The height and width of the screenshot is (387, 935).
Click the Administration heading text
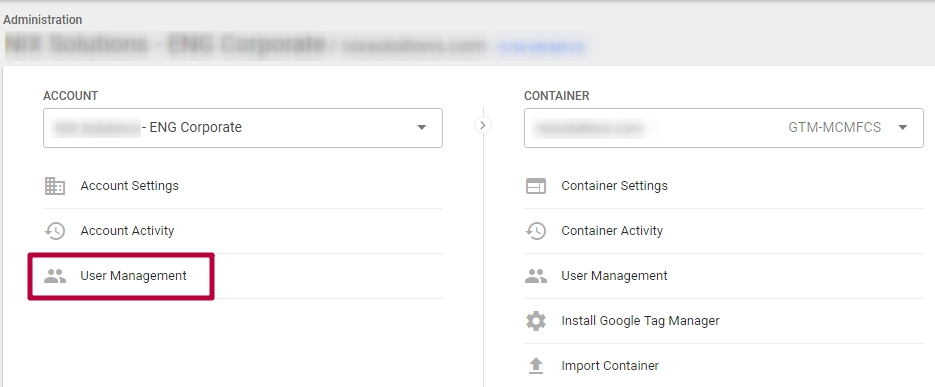tap(42, 20)
